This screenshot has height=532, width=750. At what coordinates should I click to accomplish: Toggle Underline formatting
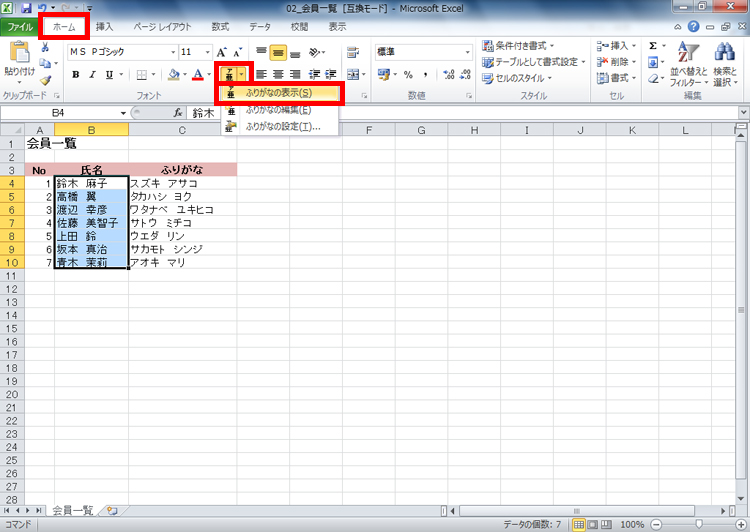click(x=110, y=75)
